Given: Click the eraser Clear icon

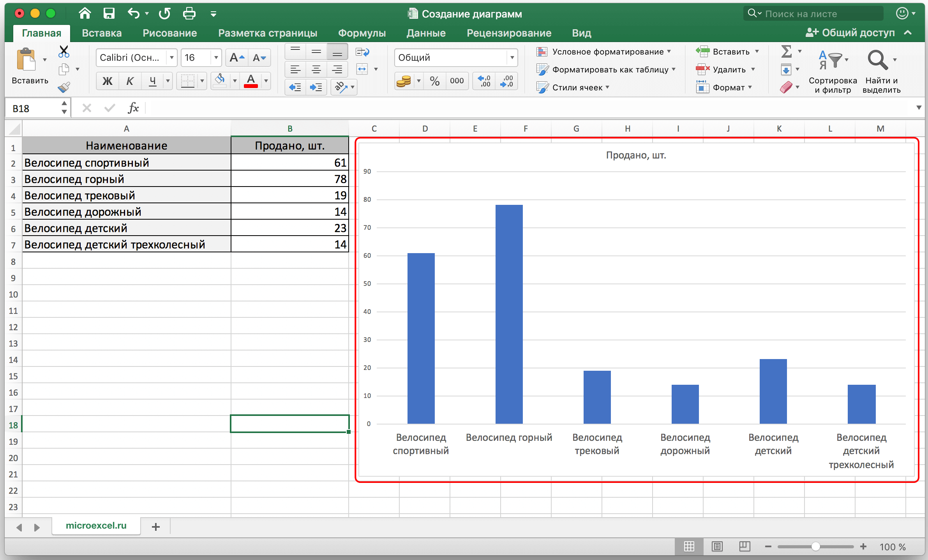Looking at the screenshot, I should coord(786,87).
